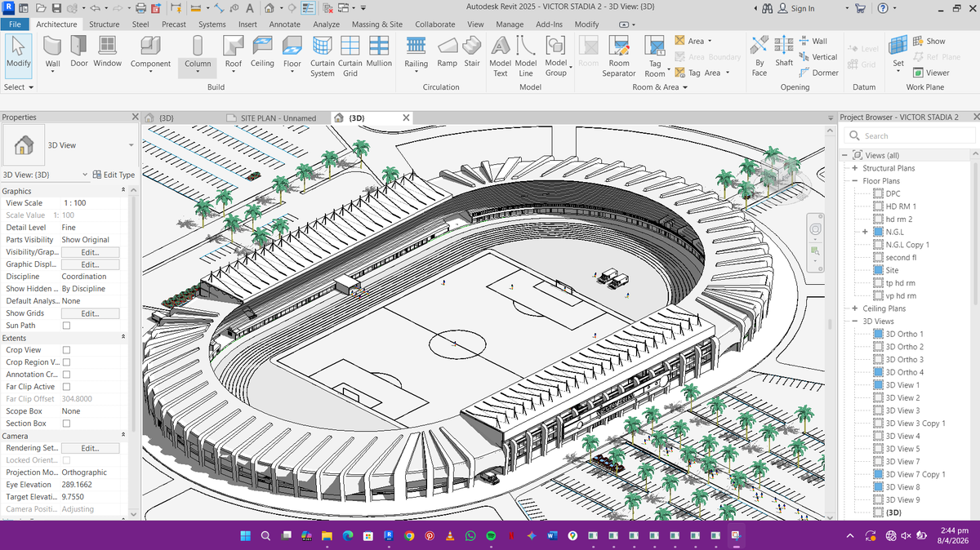Open the Area tool dropdown
The height and width of the screenshot is (550, 980).
point(709,41)
